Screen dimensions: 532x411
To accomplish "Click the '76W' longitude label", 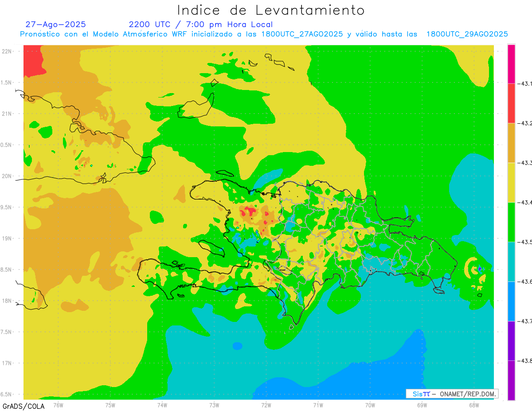I will pos(58,405).
